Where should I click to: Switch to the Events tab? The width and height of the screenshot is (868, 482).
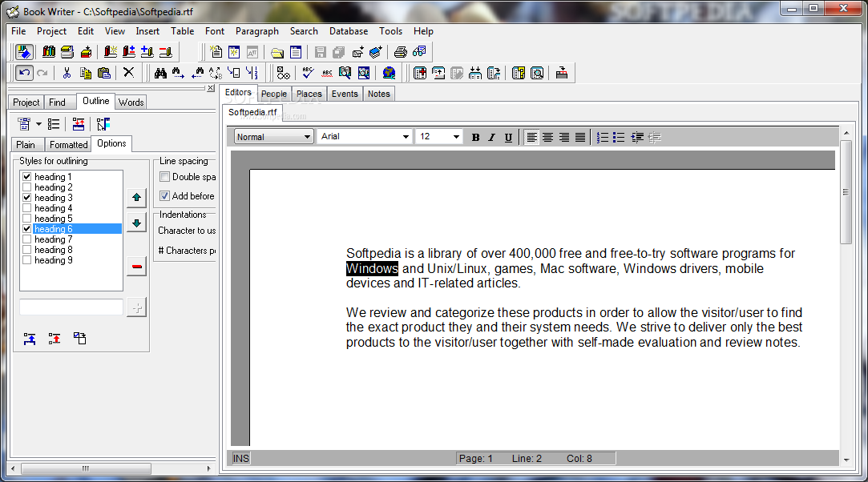[345, 94]
